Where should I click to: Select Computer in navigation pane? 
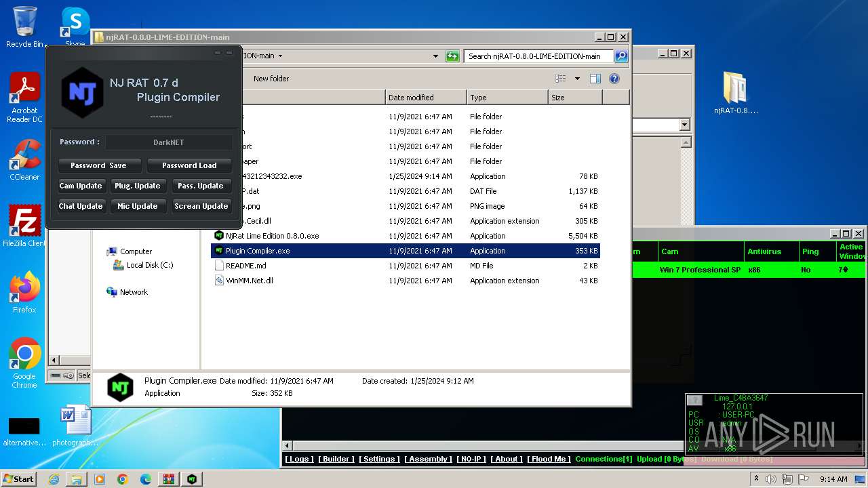[136, 251]
